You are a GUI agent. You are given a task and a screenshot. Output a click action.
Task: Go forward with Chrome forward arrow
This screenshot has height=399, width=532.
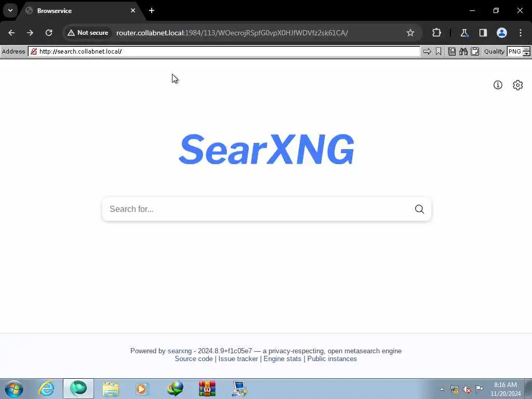pyautogui.click(x=30, y=33)
